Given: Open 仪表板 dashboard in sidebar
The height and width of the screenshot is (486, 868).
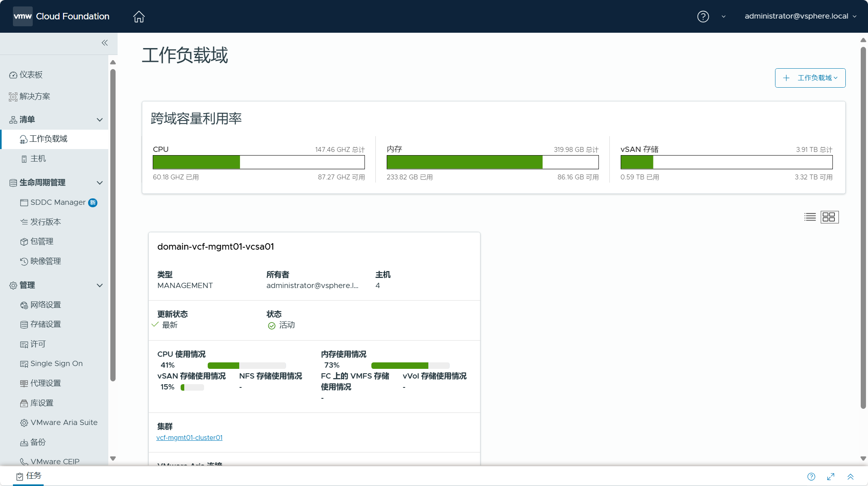Looking at the screenshot, I should tap(31, 75).
